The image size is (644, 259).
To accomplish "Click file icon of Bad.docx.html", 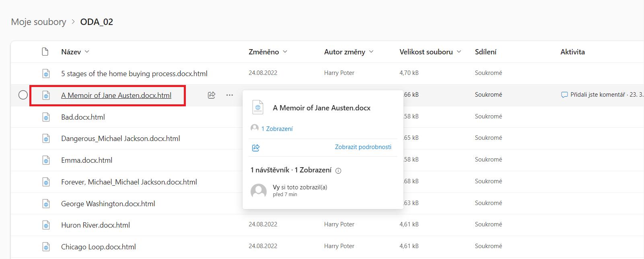I will coord(46,117).
